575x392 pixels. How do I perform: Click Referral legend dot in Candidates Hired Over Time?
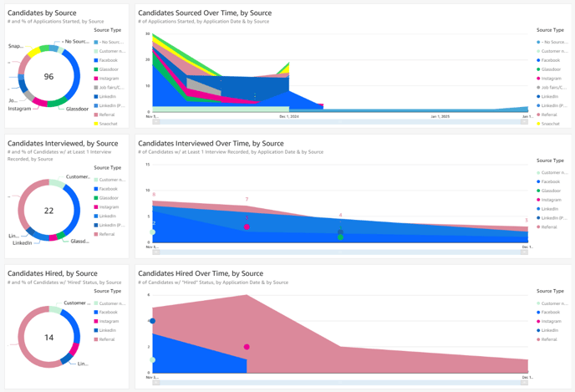click(x=538, y=339)
